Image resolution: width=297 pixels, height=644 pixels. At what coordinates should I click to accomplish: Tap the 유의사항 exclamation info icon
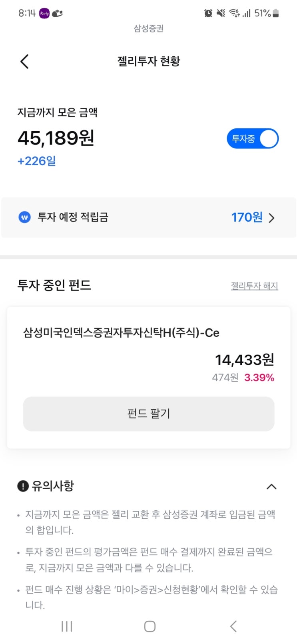tap(23, 486)
